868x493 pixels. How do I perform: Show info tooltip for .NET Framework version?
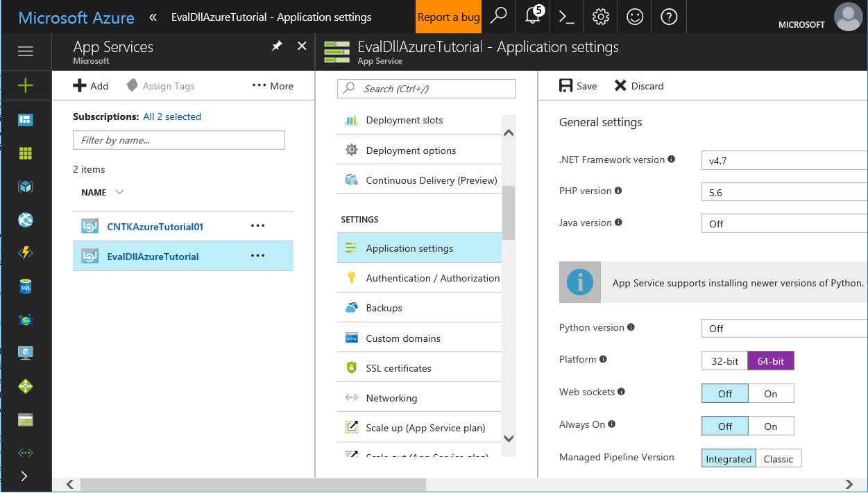671,159
